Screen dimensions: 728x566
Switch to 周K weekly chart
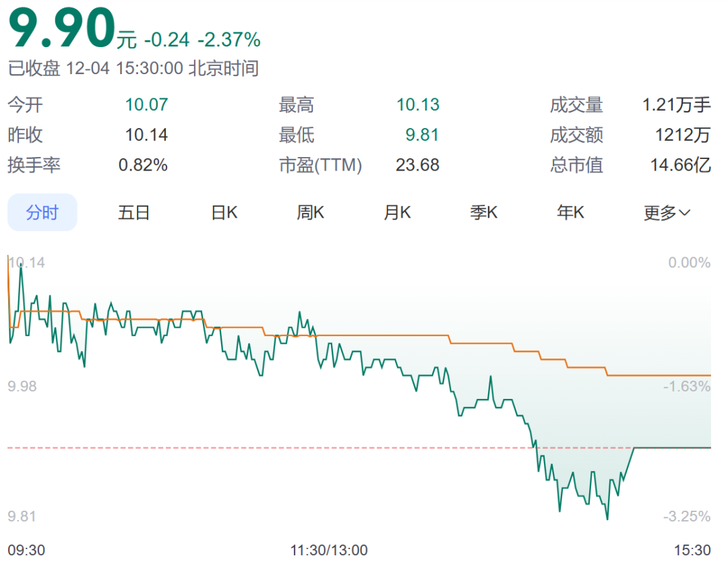click(311, 213)
